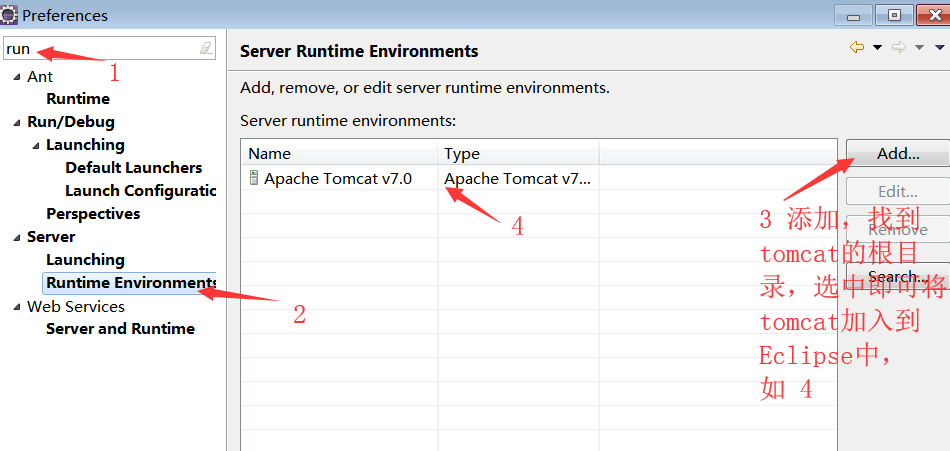The height and width of the screenshot is (451, 950).
Task: Sort the table by Name column header
Action: [340, 153]
